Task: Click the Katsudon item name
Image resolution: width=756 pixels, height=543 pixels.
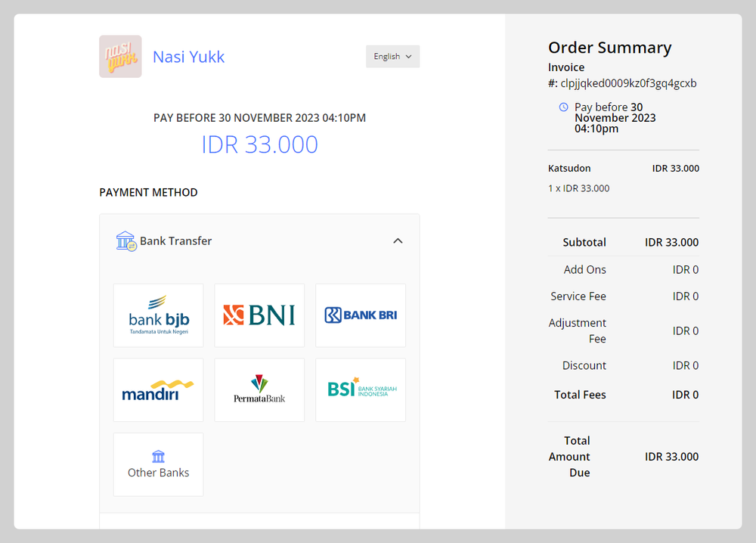Action: [569, 169]
